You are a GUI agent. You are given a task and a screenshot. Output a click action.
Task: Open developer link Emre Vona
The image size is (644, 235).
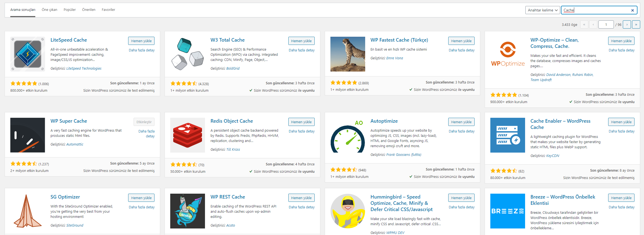[x=394, y=58]
